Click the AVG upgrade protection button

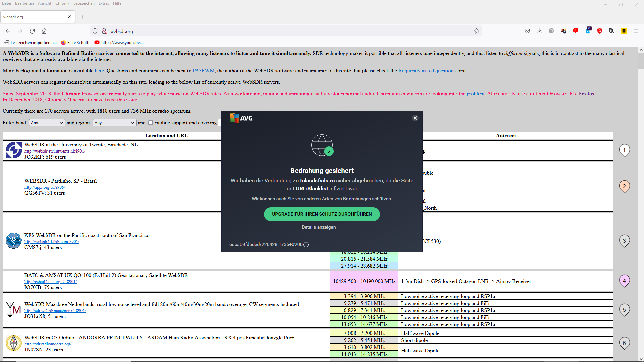(x=322, y=214)
